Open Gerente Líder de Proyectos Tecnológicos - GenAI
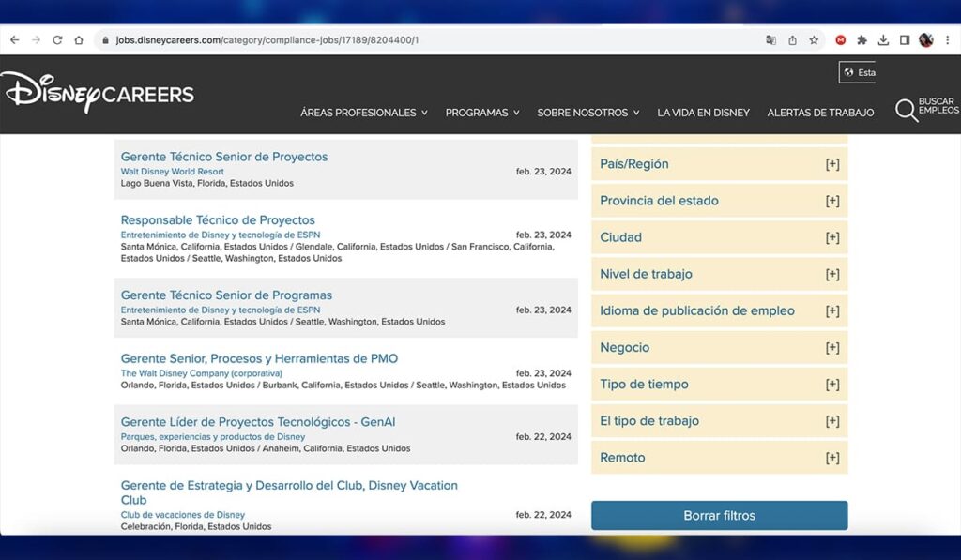The width and height of the screenshot is (961, 560). pyautogui.click(x=258, y=422)
